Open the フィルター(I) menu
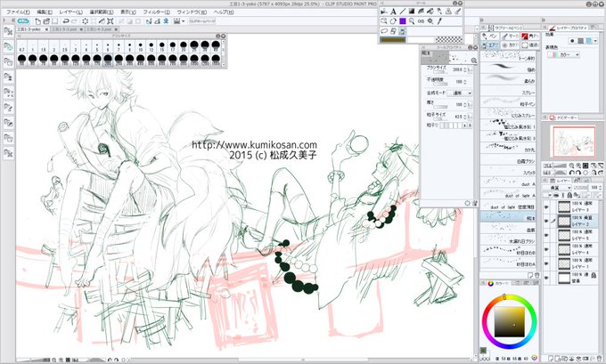The width and height of the screenshot is (606, 364). pyautogui.click(x=156, y=12)
